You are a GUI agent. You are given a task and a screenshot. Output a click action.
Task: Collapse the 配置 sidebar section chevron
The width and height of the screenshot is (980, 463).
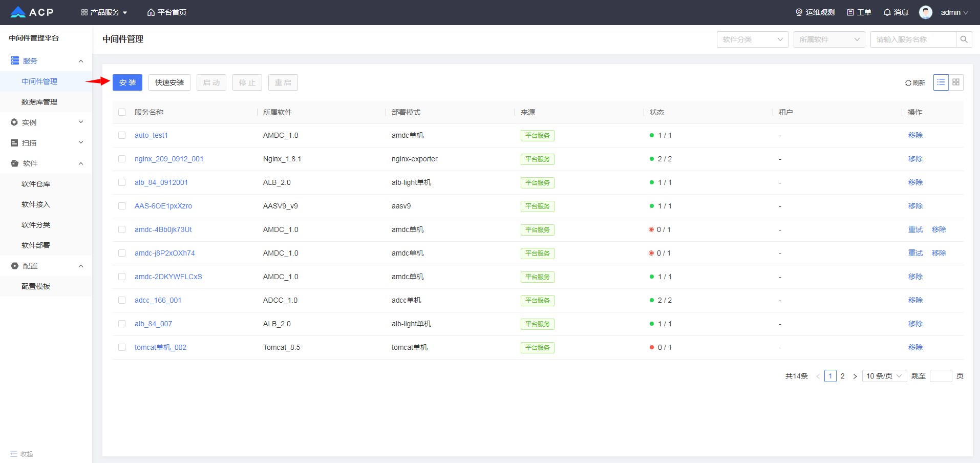[x=81, y=266]
